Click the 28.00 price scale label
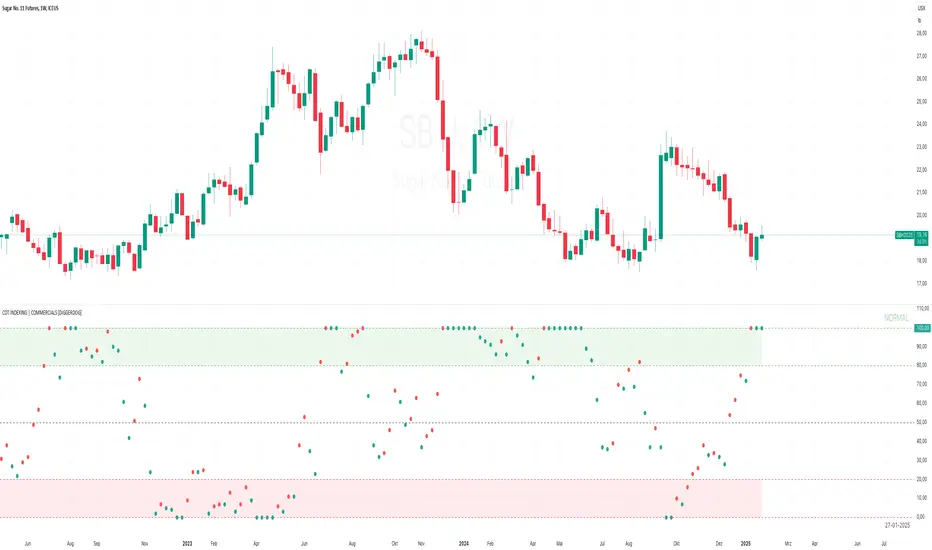The image size is (932, 550). [x=921, y=32]
